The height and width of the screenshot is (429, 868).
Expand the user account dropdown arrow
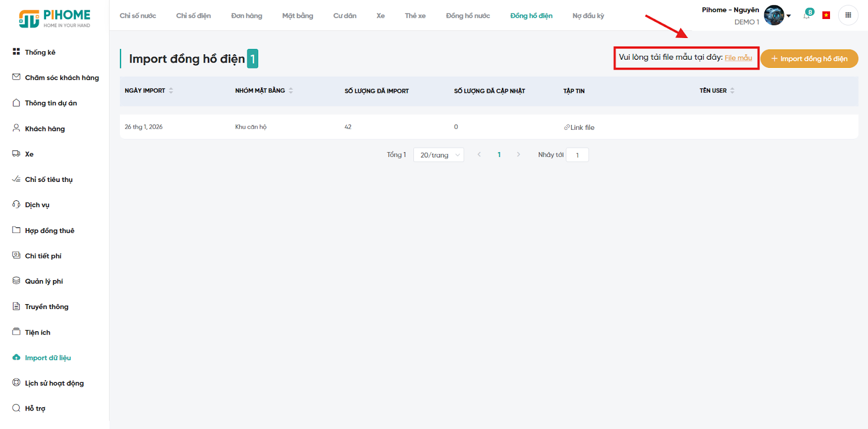789,16
